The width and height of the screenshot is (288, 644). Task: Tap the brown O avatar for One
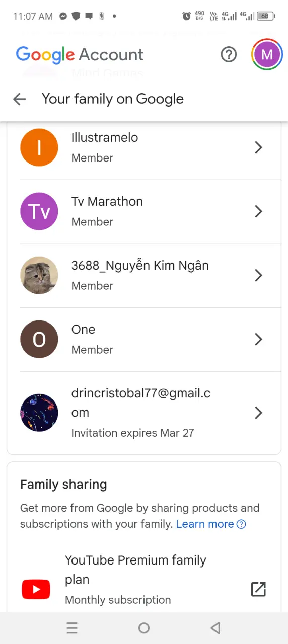click(x=39, y=339)
